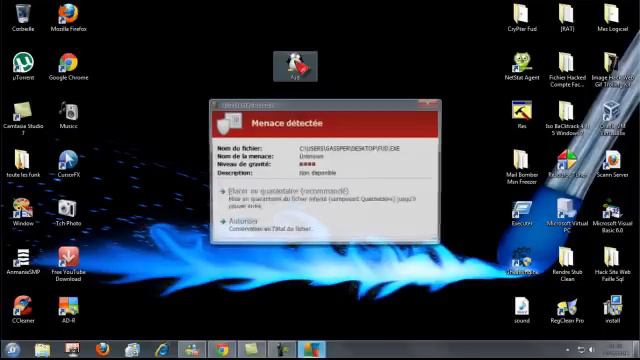
Task: Launch the Microsoft Virtual PC shortcut
Action: tap(567, 215)
